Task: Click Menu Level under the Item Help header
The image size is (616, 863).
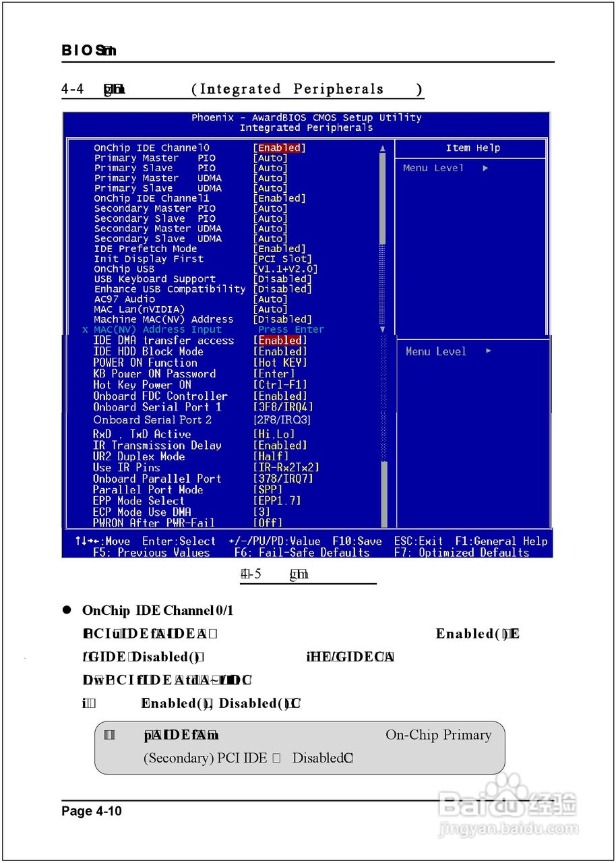Action: 433,169
